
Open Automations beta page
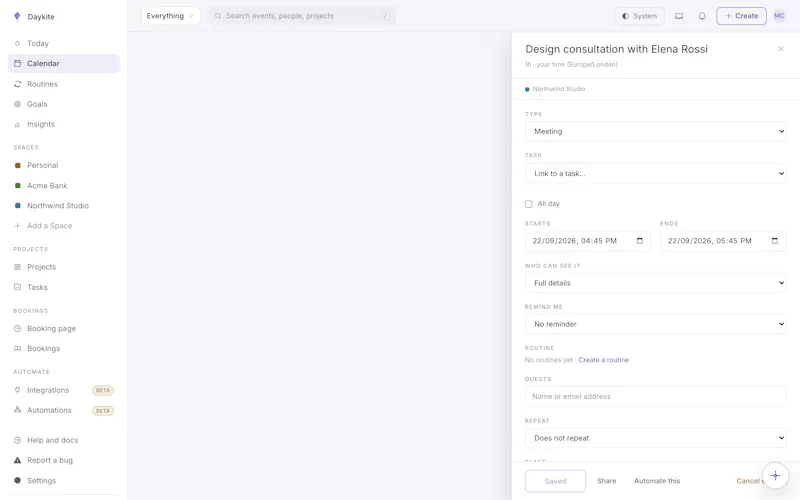[64, 410]
